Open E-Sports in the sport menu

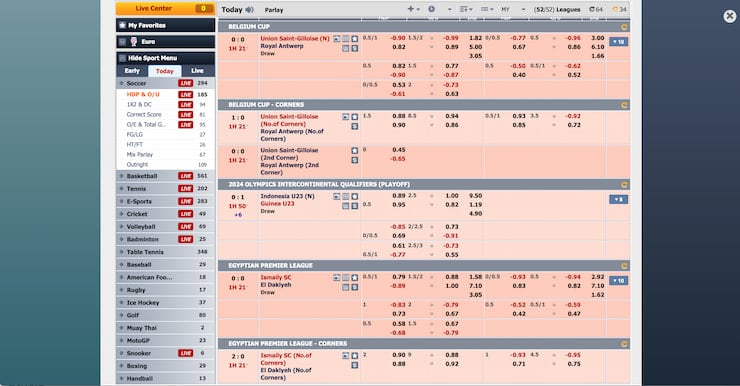coord(165,201)
